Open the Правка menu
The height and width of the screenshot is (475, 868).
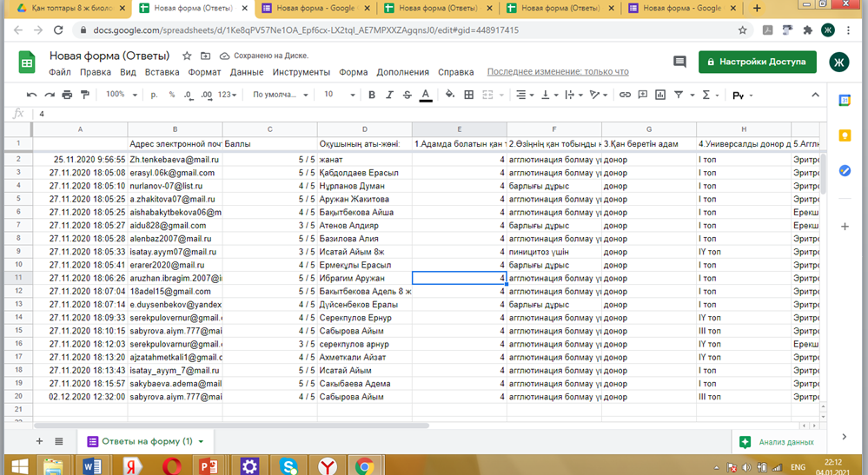[96, 72]
